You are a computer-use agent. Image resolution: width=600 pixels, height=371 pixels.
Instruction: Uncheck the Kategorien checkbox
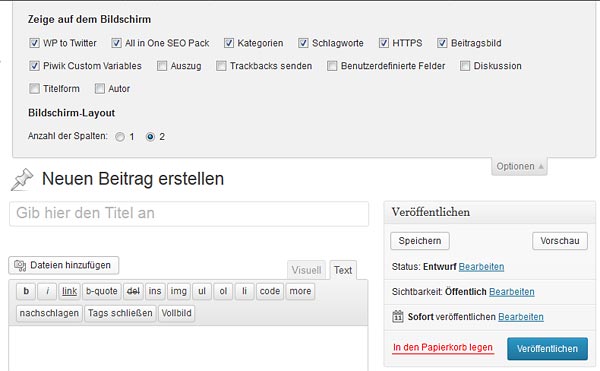pyautogui.click(x=229, y=43)
